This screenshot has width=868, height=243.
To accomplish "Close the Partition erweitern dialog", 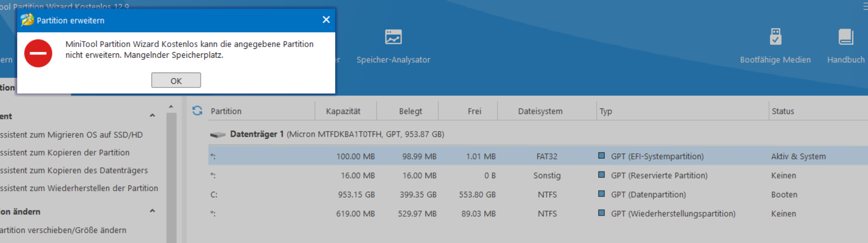I will (326, 20).
